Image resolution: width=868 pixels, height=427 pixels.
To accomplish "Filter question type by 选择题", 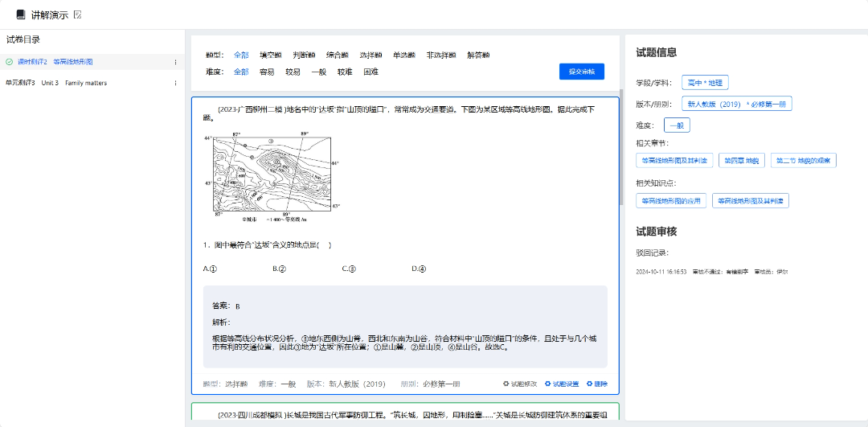I will point(371,55).
